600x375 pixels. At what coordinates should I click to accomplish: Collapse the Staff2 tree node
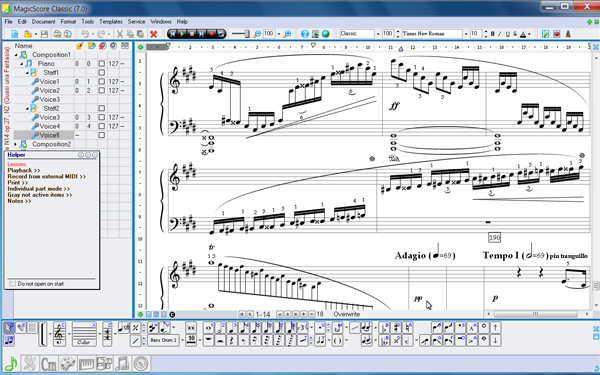(27, 108)
